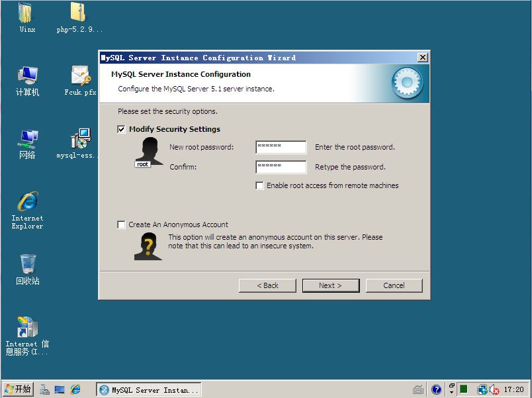Viewport: 532px width, 398px height.
Task: Open the Start (开始) menu
Action: tap(18, 389)
